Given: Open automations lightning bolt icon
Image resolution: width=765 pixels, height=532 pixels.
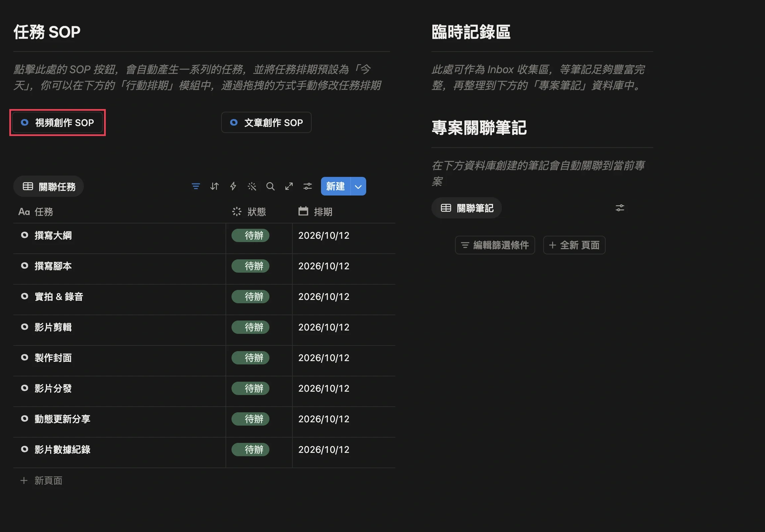Looking at the screenshot, I should (x=233, y=186).
